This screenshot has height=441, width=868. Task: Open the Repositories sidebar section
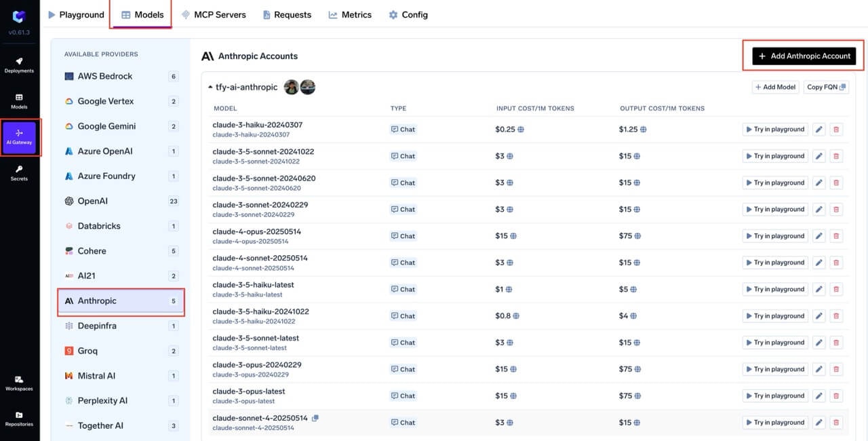[x=19, y=419]
